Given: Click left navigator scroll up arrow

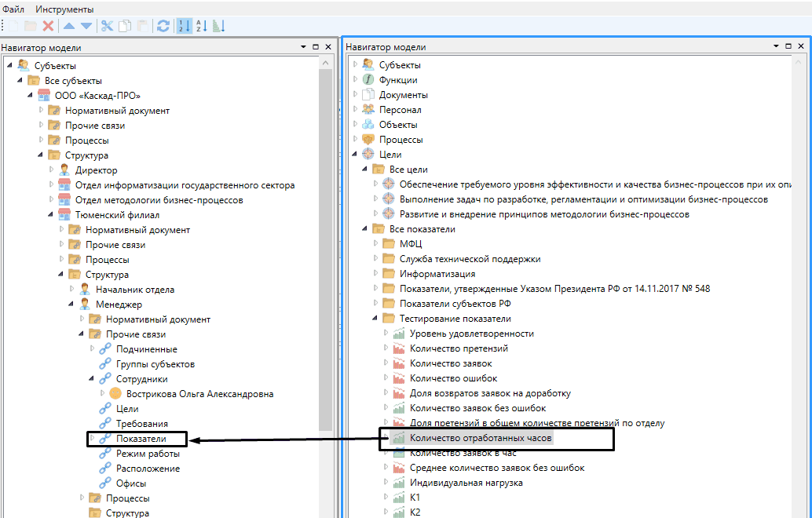Looking at the screenshot, I should [x=325, y=63].
